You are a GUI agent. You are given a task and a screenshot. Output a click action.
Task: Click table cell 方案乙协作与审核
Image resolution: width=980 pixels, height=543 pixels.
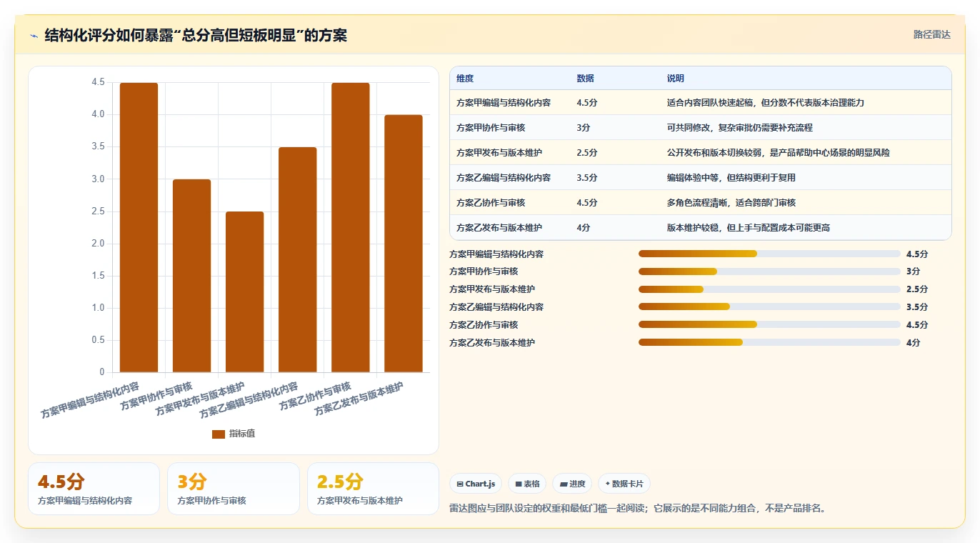(491, 203)
